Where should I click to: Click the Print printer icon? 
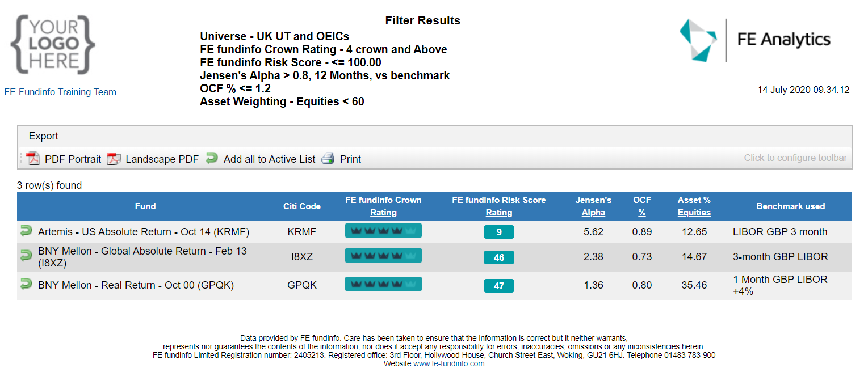pos(328,159)
